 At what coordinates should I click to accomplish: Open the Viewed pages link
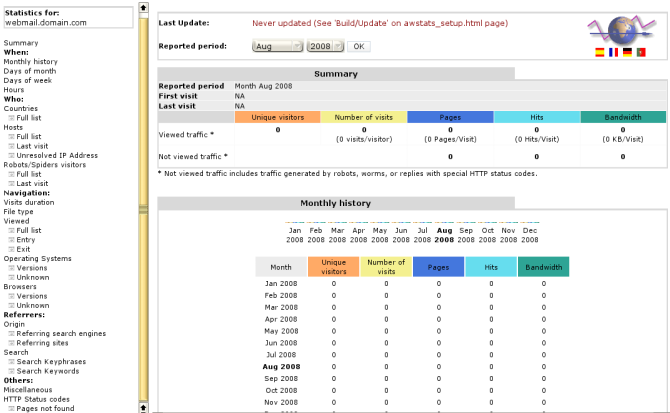(17, 221)
